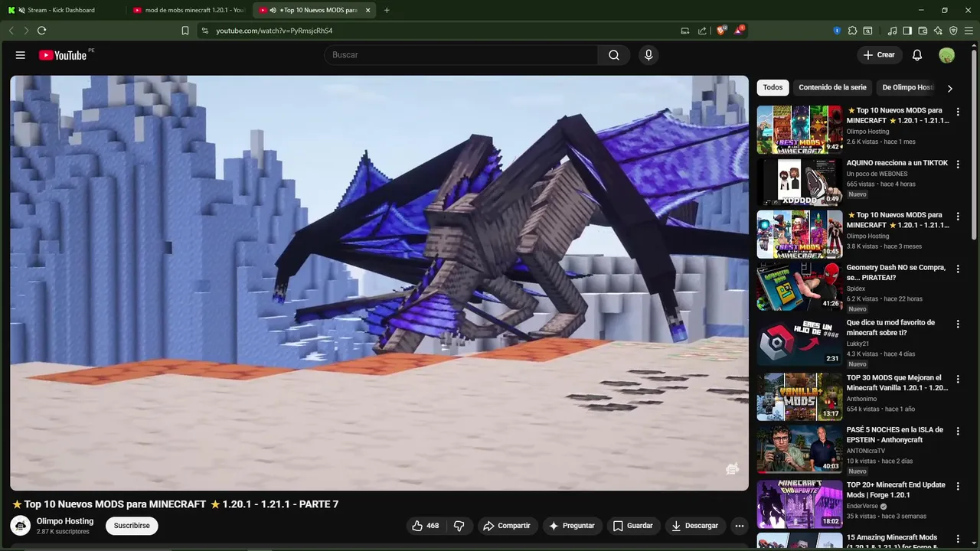Open the browser main menu
This screenshot has width=980, height=551.
pyautogui.click(x=969, y=31)
